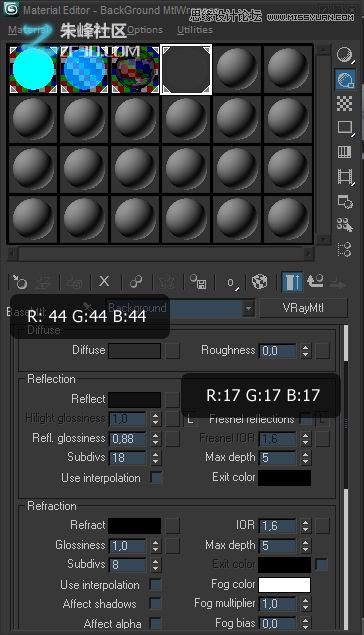Click the refraction IOR spinner arrows
Screen dimensions: 364x635
coord(306,526)
